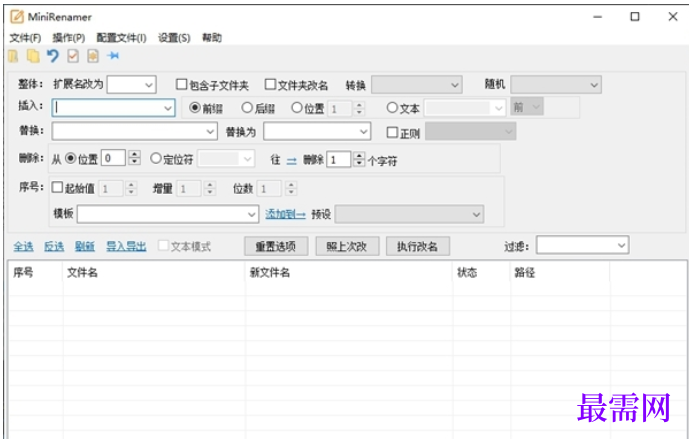Select the 定位符 radio button

click(x=156, y=158)
